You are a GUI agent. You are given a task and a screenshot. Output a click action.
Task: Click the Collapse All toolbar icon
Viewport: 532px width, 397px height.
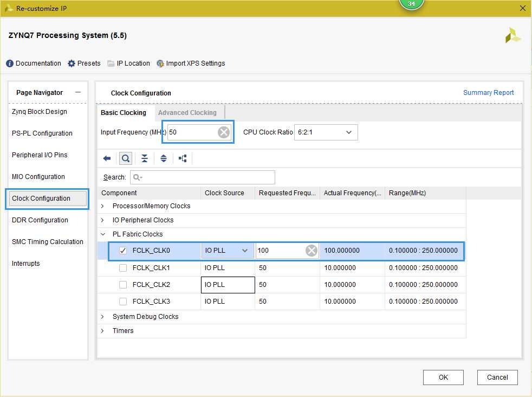pyautogui.click(x=145, y=158)
